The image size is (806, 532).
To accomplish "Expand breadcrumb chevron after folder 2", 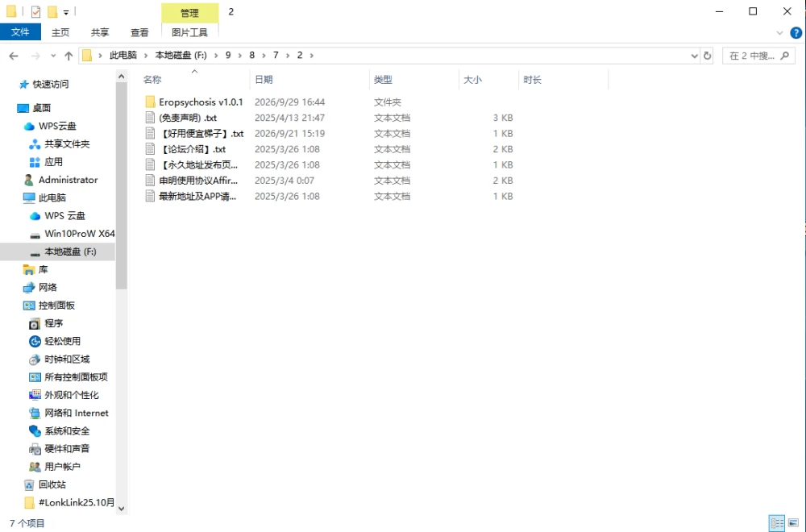I will click(x=311, y=55).
